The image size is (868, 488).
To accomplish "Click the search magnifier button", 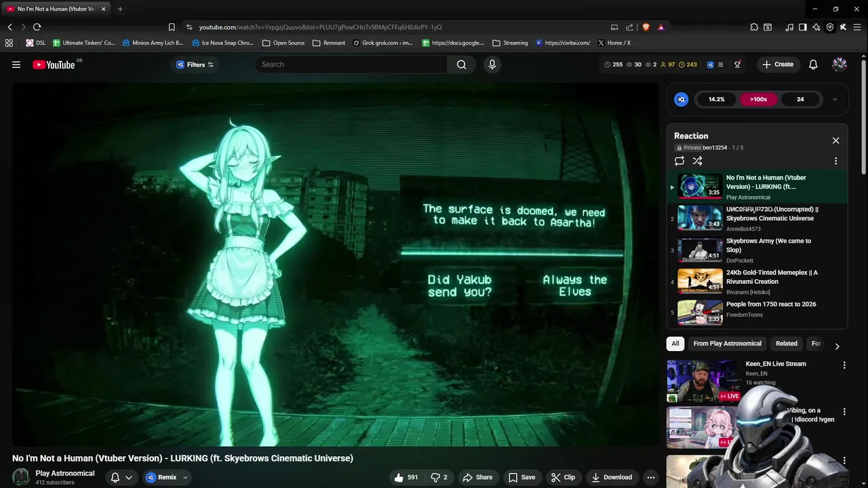I will coord(462,64).
